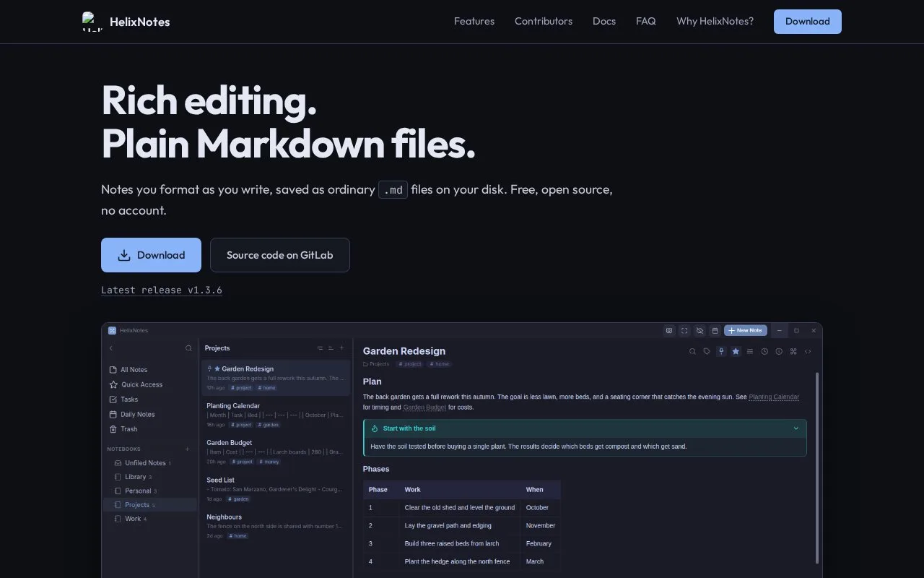Click the plus icon in Projects header
Screen dimensions: 924x578
pos(342,348)
